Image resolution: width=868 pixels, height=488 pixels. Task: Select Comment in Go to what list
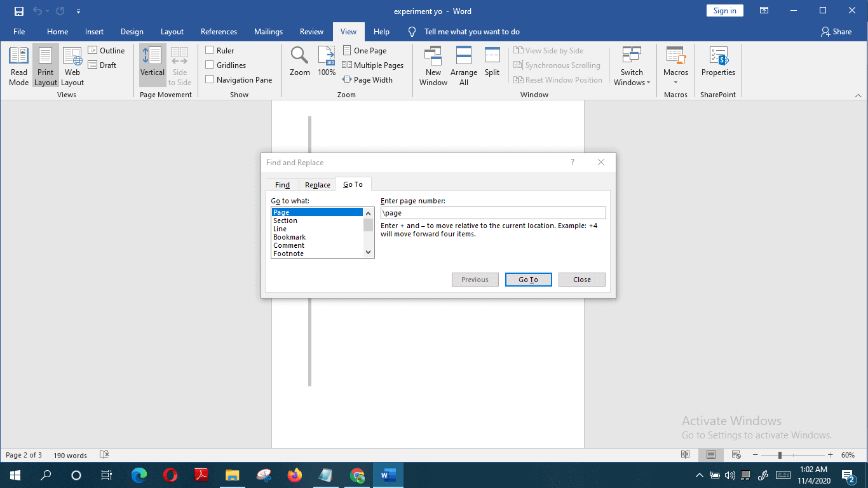click(x=317, y=245)
